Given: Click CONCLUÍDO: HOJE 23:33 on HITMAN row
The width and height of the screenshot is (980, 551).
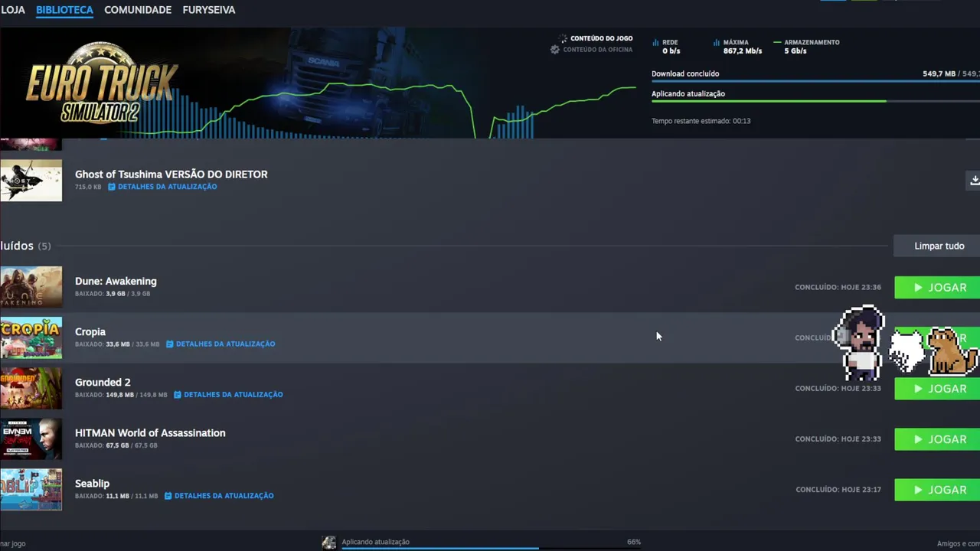Looking at the screenshot, I should [838, 439].
